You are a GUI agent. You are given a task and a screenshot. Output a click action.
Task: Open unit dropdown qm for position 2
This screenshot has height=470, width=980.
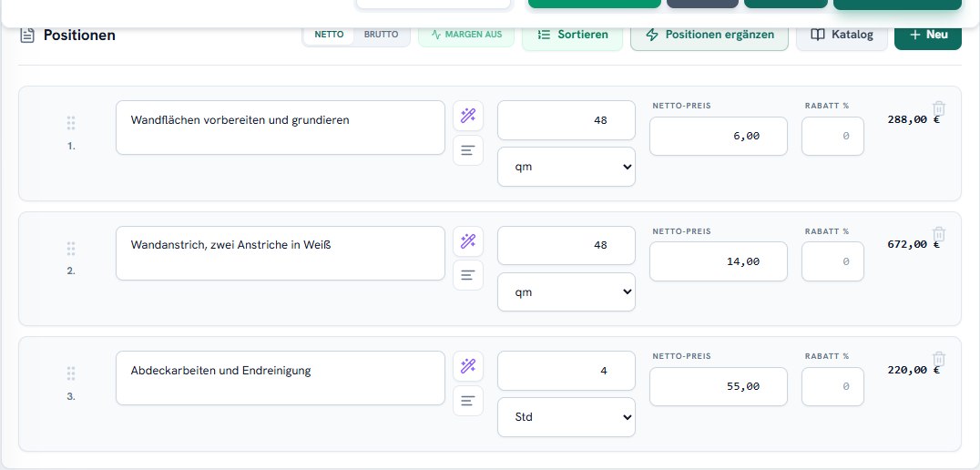pyautogui.click(x=567, y=291)
